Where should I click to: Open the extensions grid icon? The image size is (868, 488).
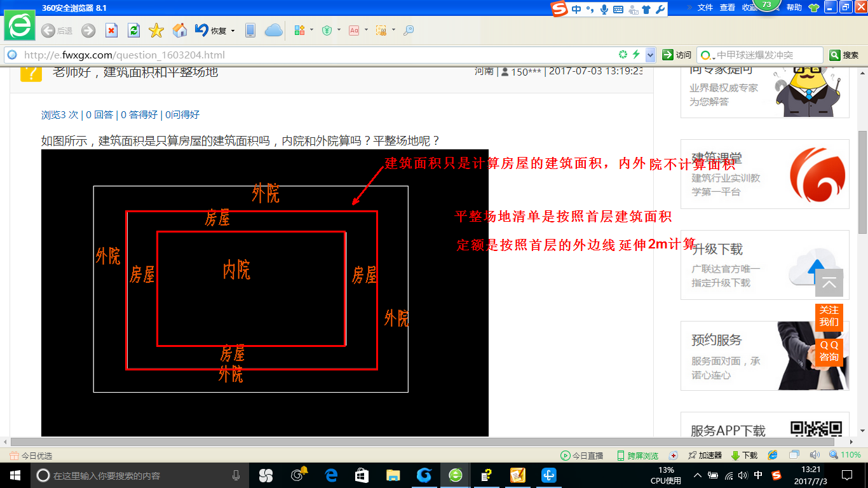click(300, 30)
